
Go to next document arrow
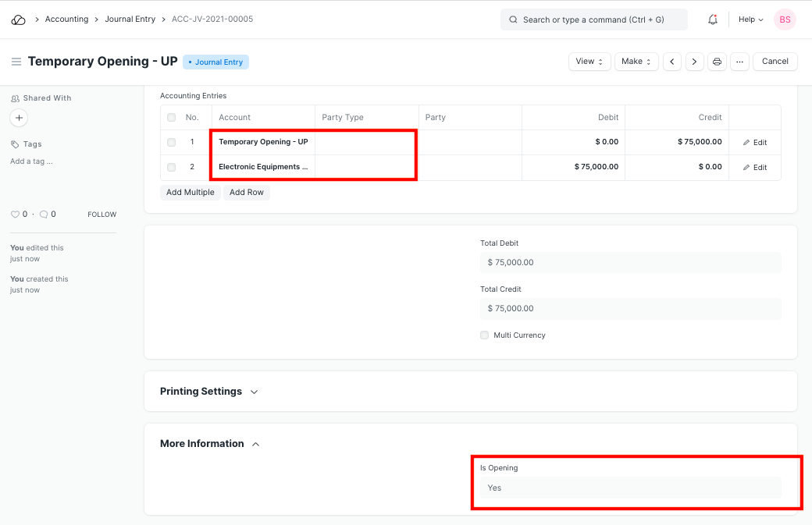(695, 62)
